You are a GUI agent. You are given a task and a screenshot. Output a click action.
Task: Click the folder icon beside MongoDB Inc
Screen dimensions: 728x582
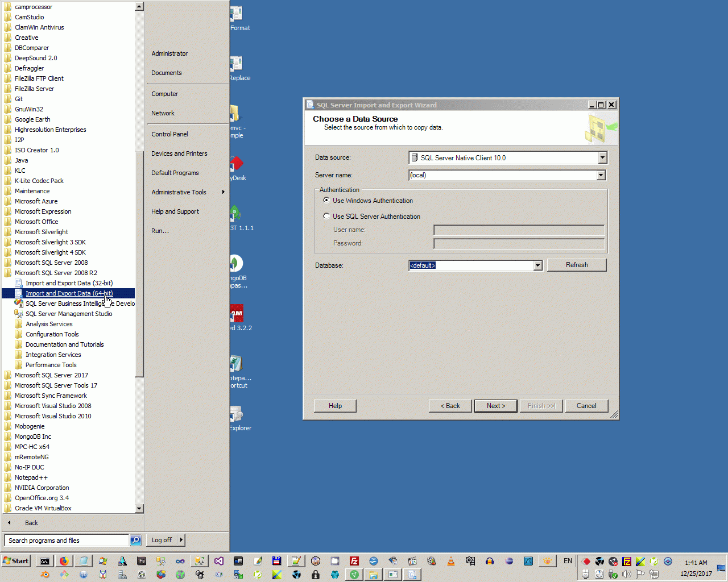coord(7,436)
